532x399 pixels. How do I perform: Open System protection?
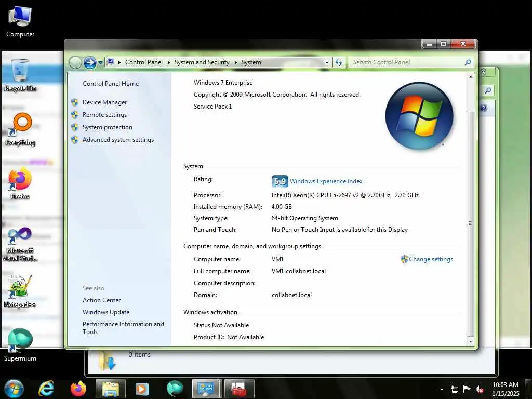pyautogui.click(x=107, y=127)
